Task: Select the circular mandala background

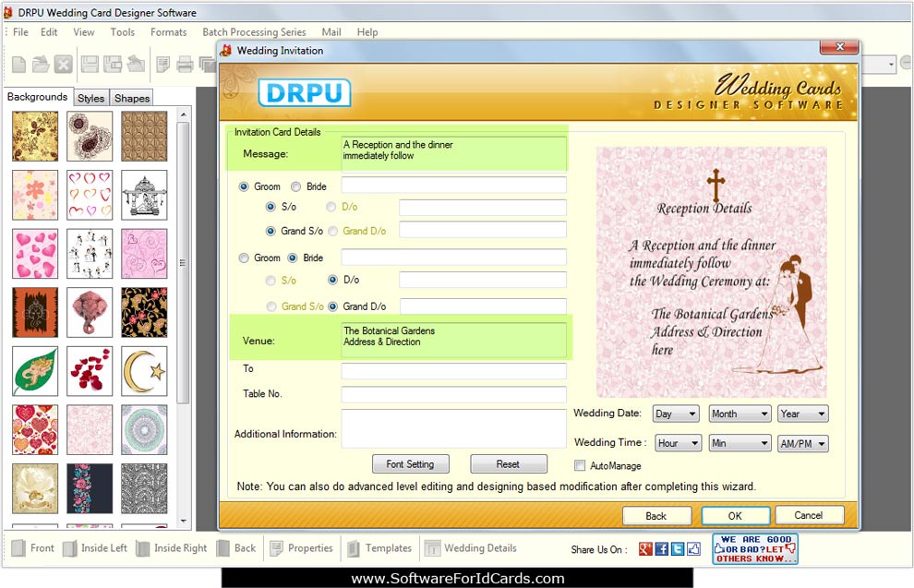Action: click(144, 430)
